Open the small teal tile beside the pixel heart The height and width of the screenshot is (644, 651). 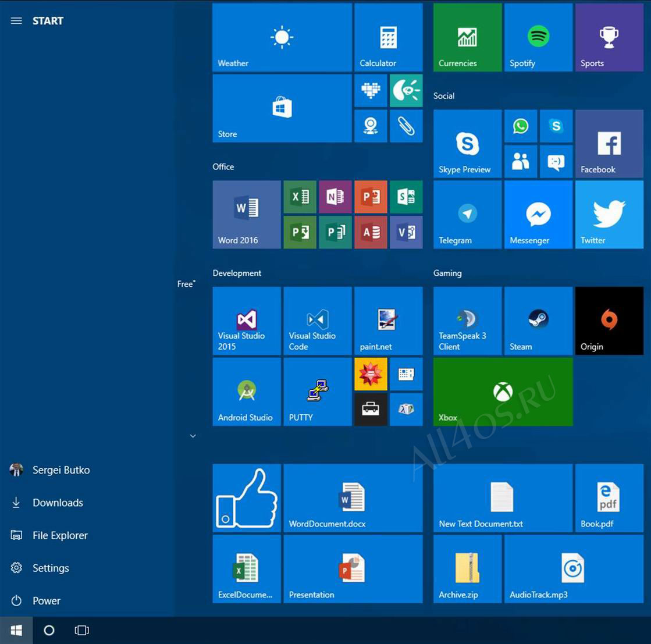(x=406, y=91)
